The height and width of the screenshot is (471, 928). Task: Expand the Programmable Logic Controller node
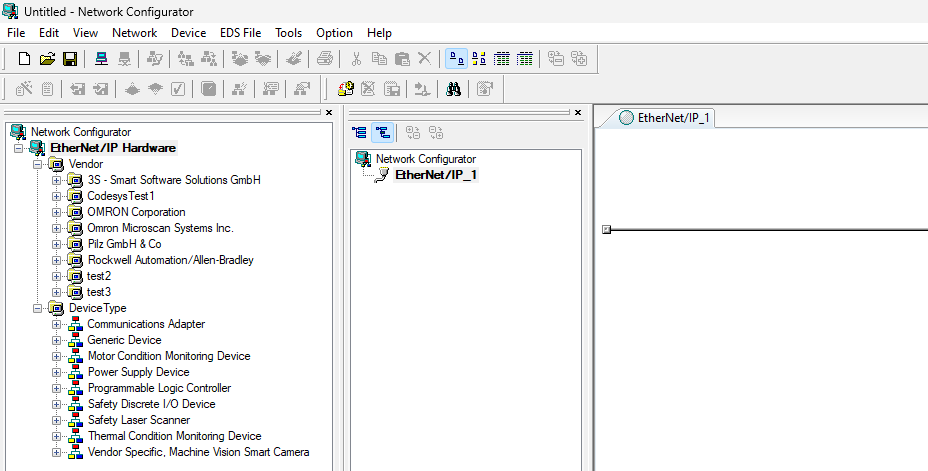[x=56, y=388]
